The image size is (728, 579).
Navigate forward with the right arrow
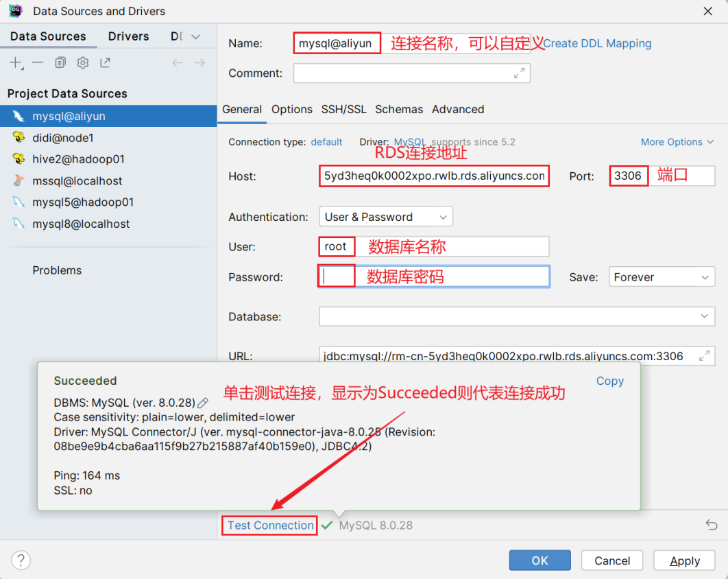[x=199, y=62]
